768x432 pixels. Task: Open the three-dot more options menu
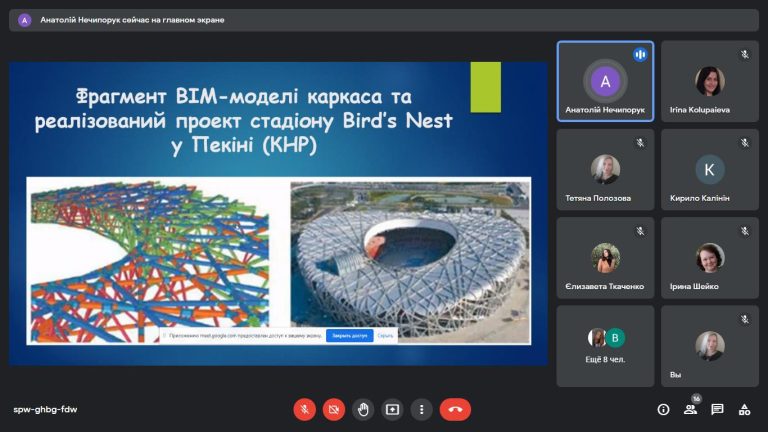[421, 409]
